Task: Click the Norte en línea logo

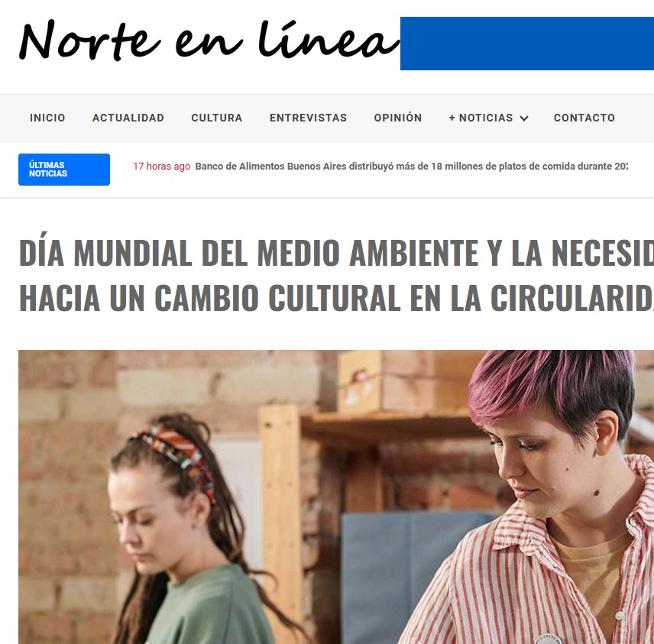Action: 209,40
